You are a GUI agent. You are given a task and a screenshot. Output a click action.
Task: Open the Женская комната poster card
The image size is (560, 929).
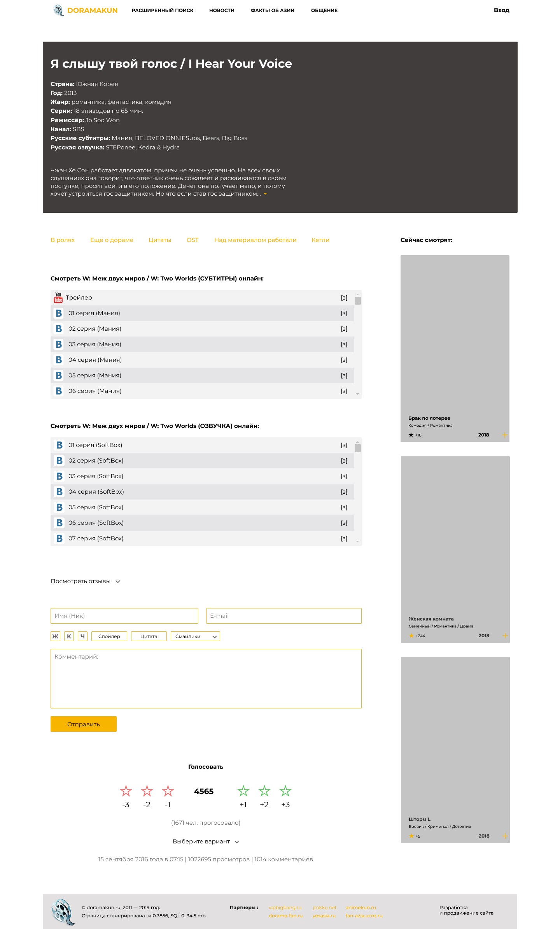tap(455, 549)
